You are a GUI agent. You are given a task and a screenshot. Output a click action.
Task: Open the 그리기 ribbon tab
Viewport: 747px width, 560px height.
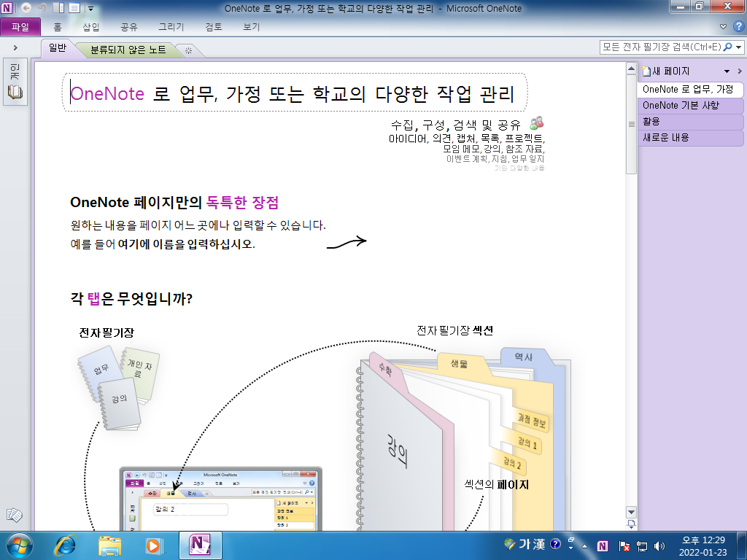pyautogui.click(x=171, y=27)
